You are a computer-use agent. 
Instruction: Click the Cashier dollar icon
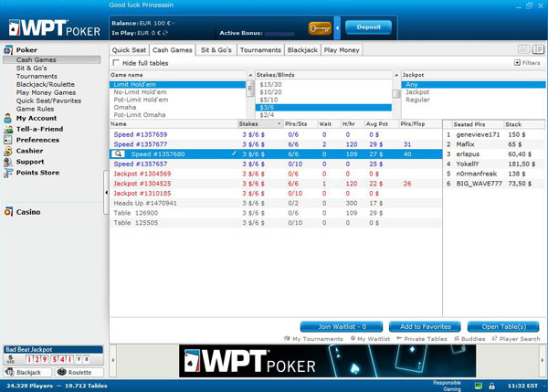(x=7, y=151)
